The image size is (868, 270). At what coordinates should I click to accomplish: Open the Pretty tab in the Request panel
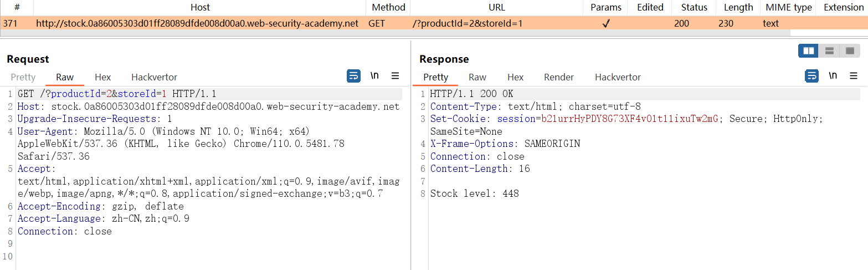tap(23, 77)
